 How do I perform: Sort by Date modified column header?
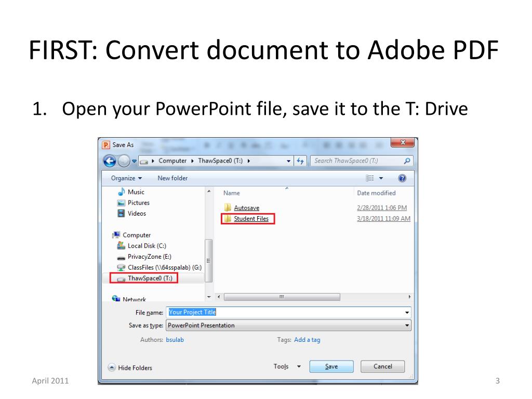[x=376, y=193]
